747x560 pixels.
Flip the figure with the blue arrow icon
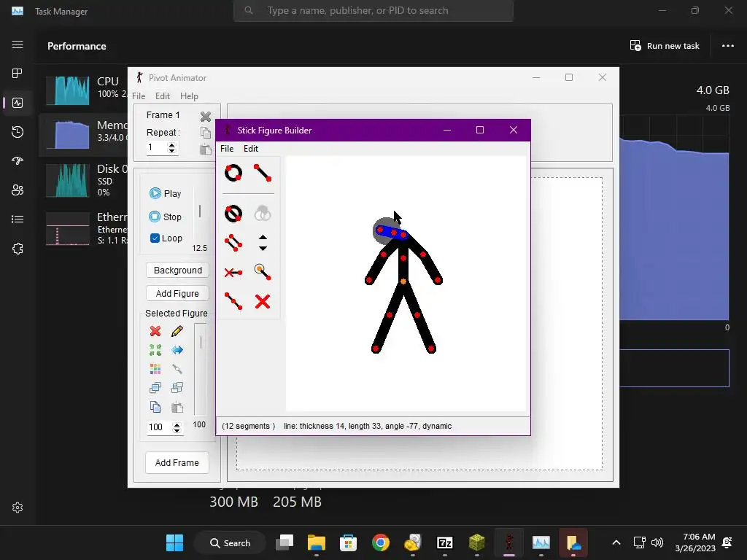click(177, 350)
